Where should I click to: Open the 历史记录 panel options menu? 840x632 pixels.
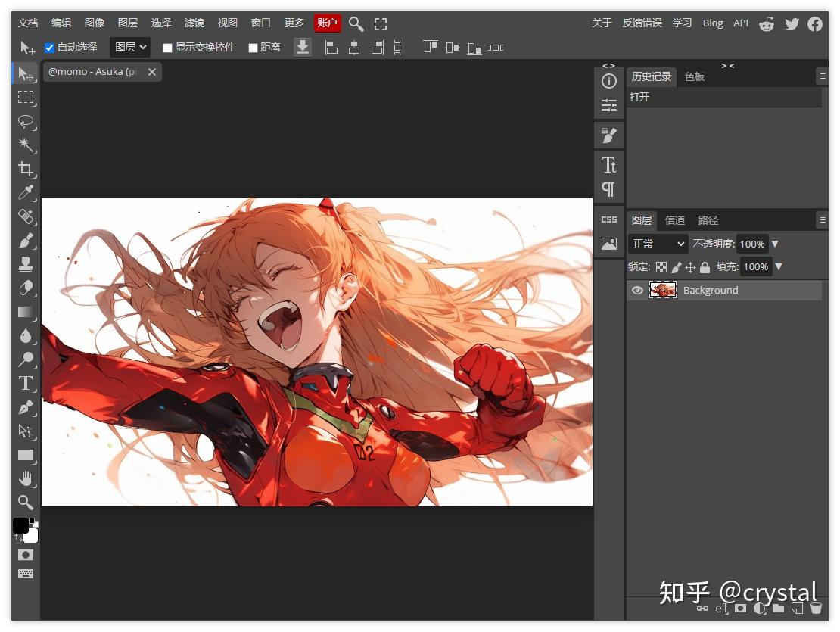click(x=823, y=76)
